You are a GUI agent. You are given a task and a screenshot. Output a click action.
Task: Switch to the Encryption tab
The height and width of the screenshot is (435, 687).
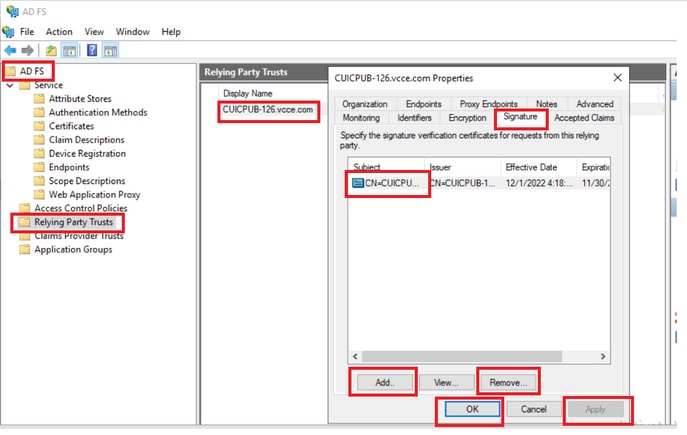click(467, 118)
